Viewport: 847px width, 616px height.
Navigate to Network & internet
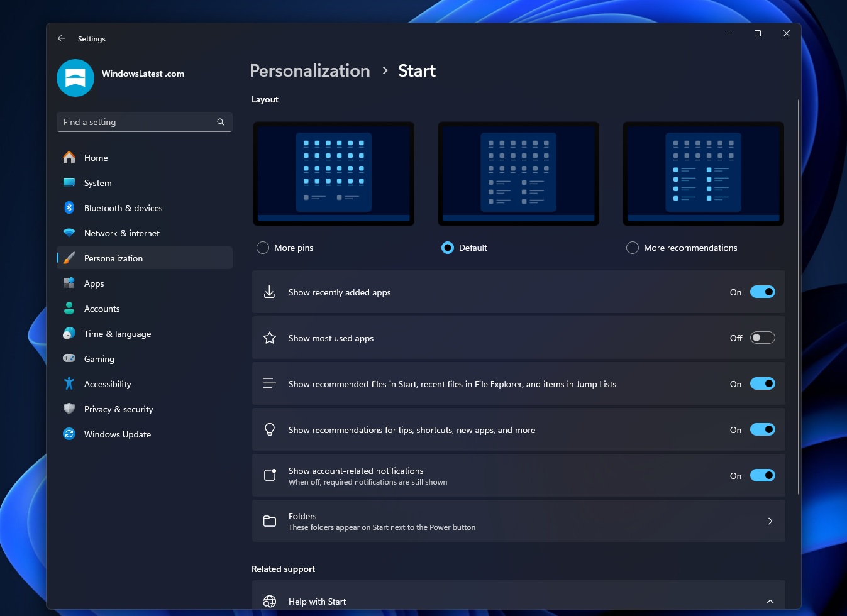click(x=145, y=233)
